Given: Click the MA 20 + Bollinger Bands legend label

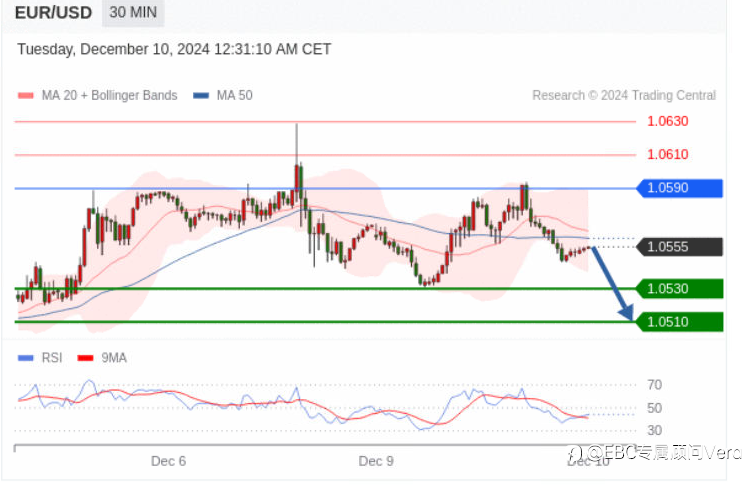Looking at the screenshot, I should click(109, 96).
